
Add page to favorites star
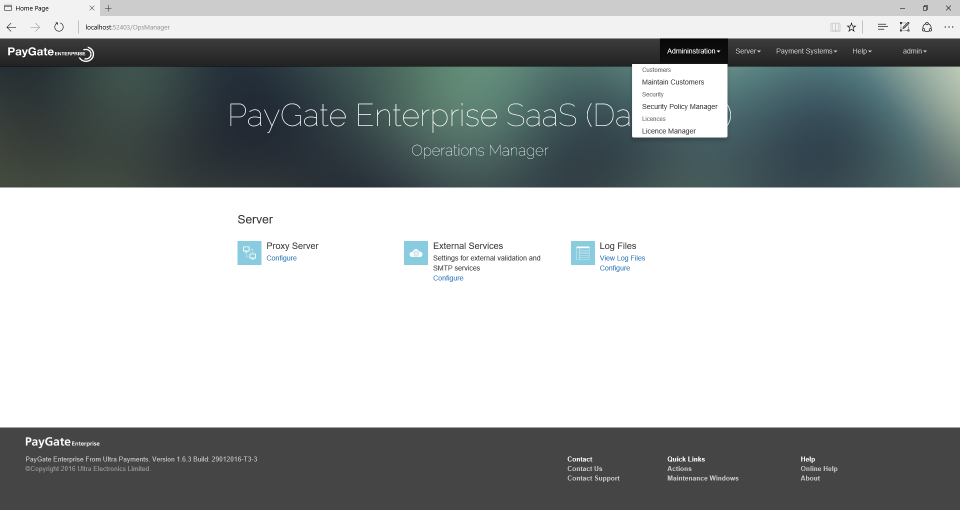point(852,27)
